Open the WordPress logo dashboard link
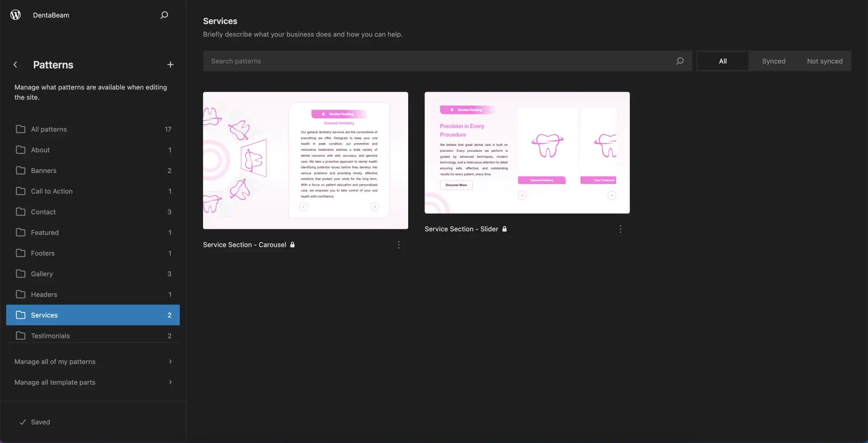This screenshot has height=443, width=868. point(15,15)
